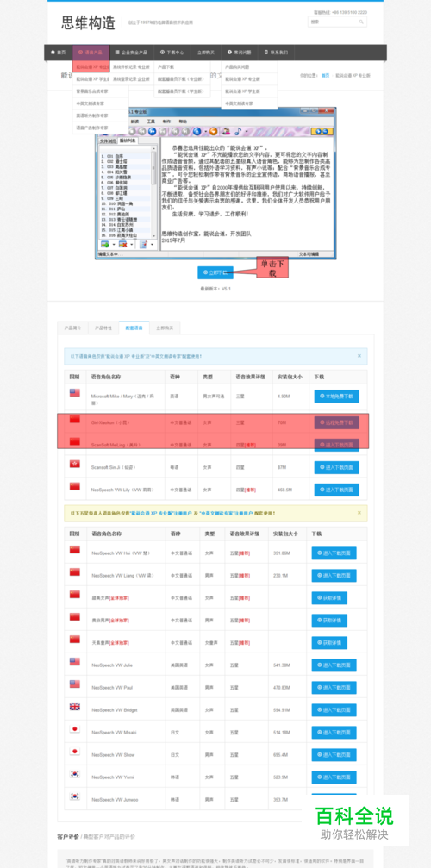Image resolution: width=431 pixels, height=868 pixels.
Task: Select 系统开机记录 专业版 submenu entry
Action: click(x=131, y=67)
